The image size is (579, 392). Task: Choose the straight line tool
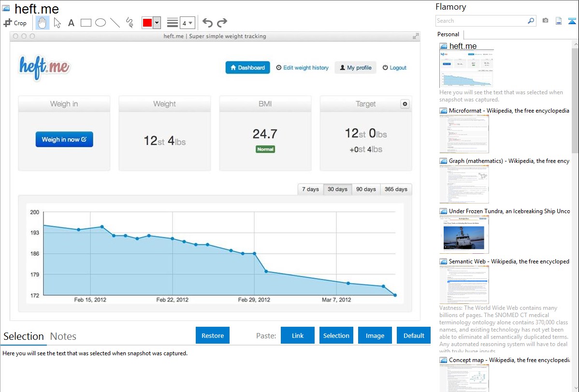coord(115,23)
